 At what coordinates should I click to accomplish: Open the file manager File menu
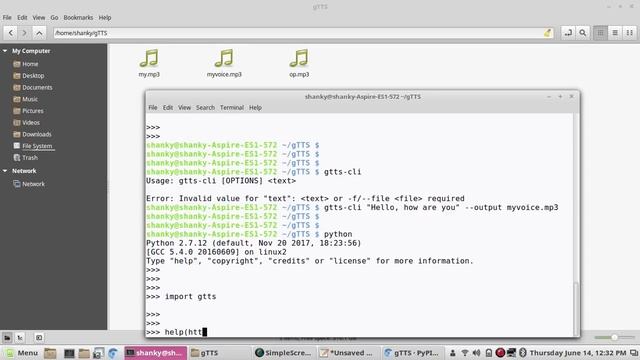click(x=7, y=18)
